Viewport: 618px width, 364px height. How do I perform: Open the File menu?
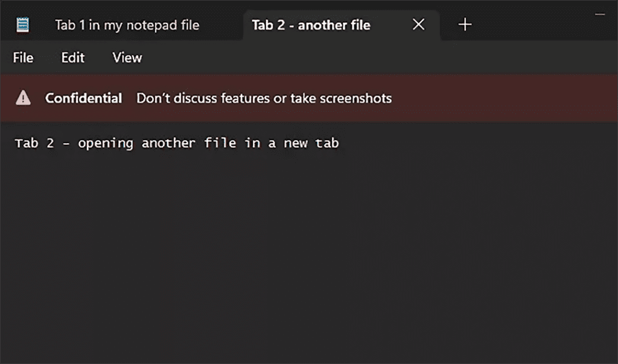pos(22,57)
